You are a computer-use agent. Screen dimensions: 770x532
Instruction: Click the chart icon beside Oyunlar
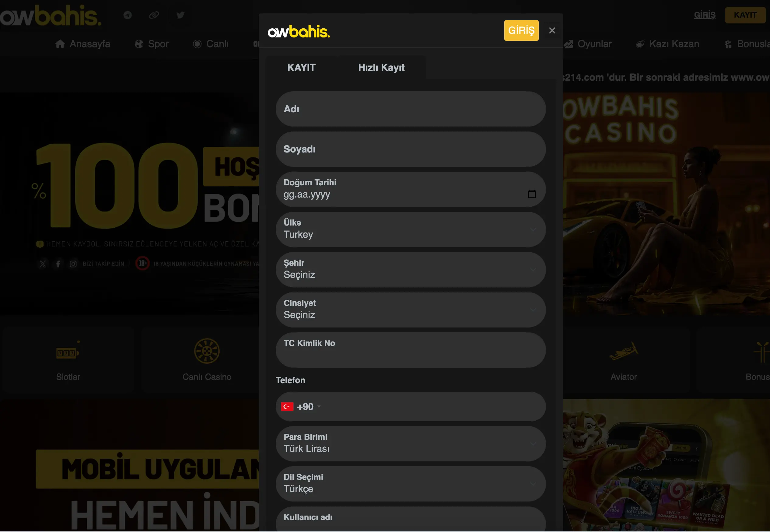(x=568, y=44)
